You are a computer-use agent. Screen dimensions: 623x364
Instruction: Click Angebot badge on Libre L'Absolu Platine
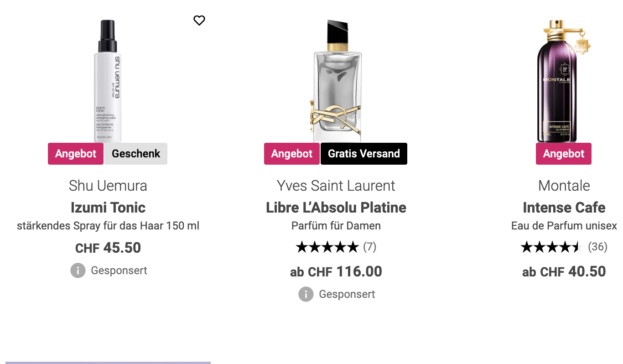292,154
